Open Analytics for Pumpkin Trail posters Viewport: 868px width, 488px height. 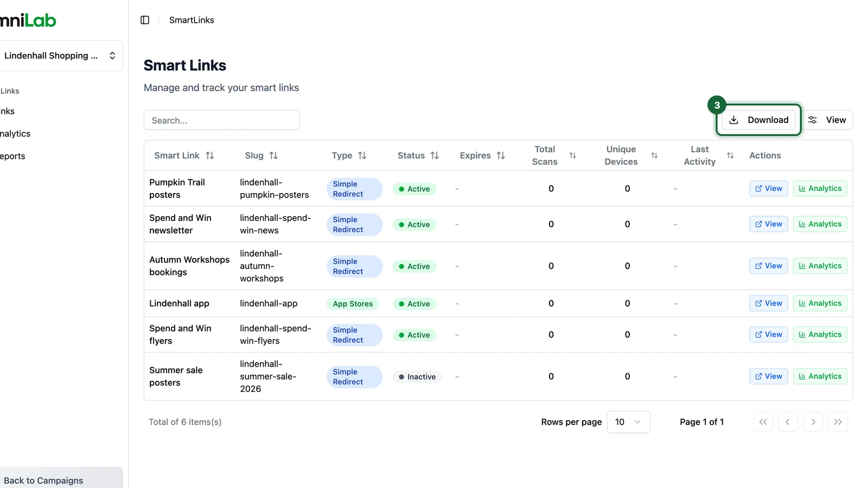[820, 189]
